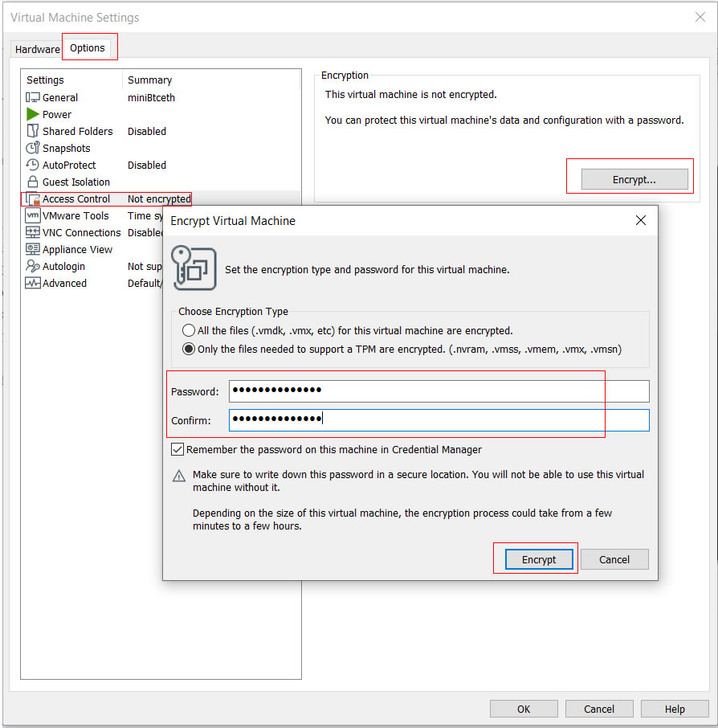Cancel the Encrypt Virtual Machine dialog
Viewport: 718px width, 728px height.
tap(614, 559)
